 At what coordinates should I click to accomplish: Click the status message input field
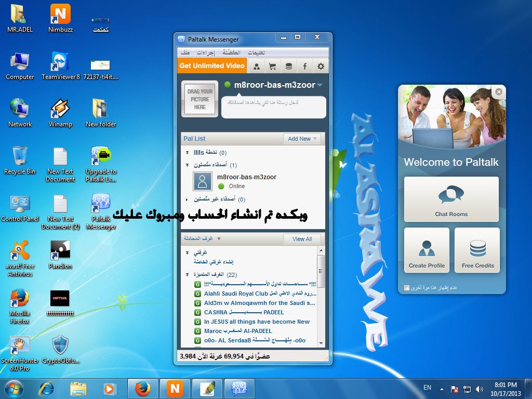(273, 107)
